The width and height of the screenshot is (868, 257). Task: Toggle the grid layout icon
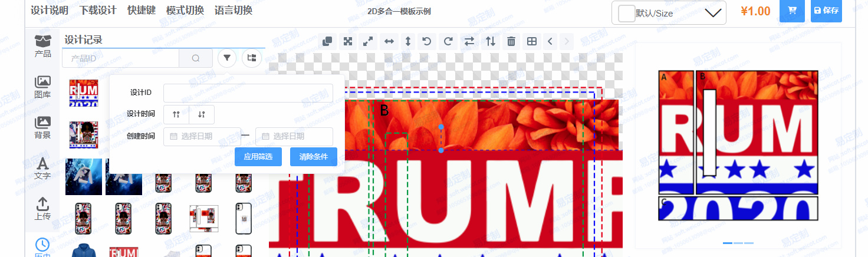point(532,41)
